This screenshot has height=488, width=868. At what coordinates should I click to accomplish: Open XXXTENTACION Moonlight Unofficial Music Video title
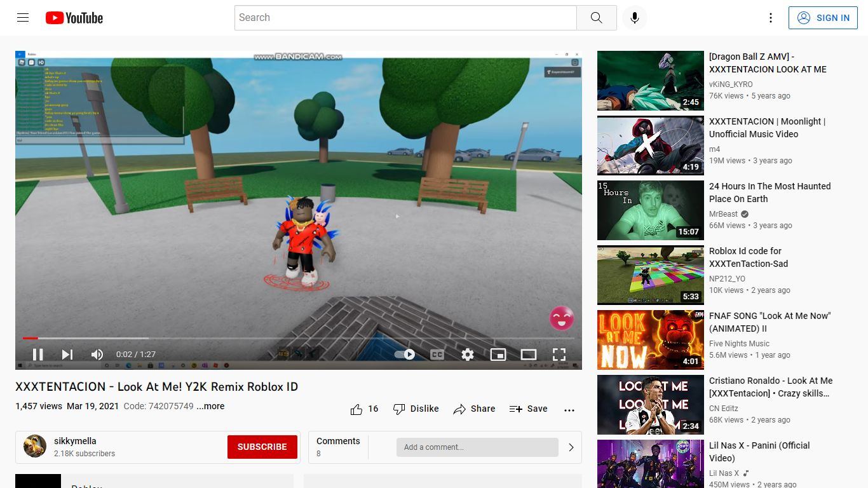767,128
